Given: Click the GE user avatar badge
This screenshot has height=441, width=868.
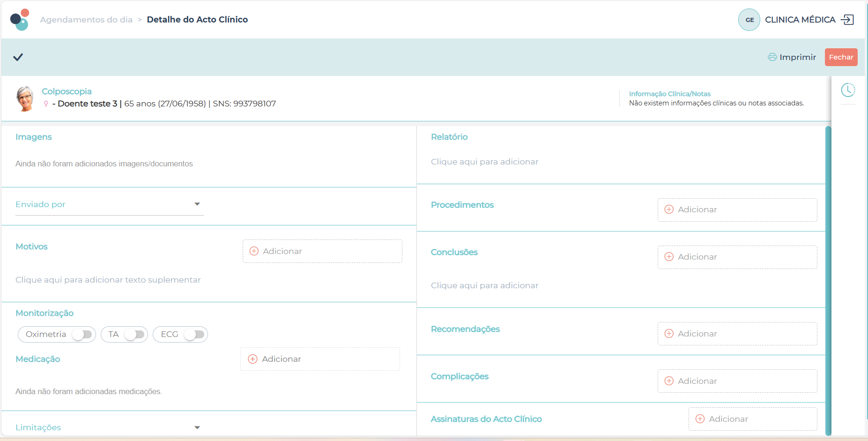Looking at the screenshot, I should coord(749,20).
